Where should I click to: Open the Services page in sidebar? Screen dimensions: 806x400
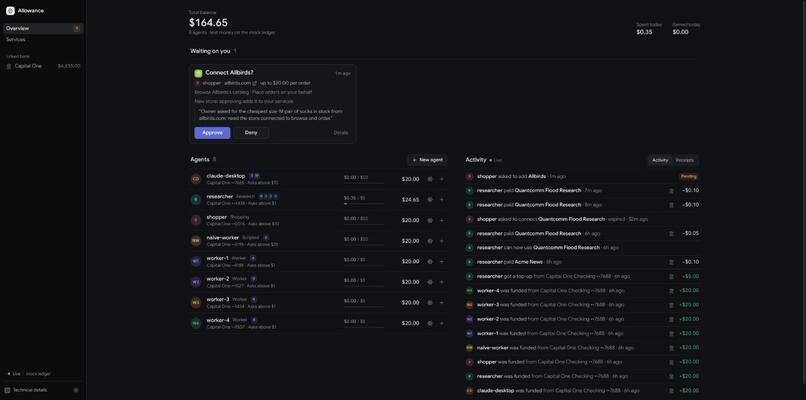tap(43, 40)
